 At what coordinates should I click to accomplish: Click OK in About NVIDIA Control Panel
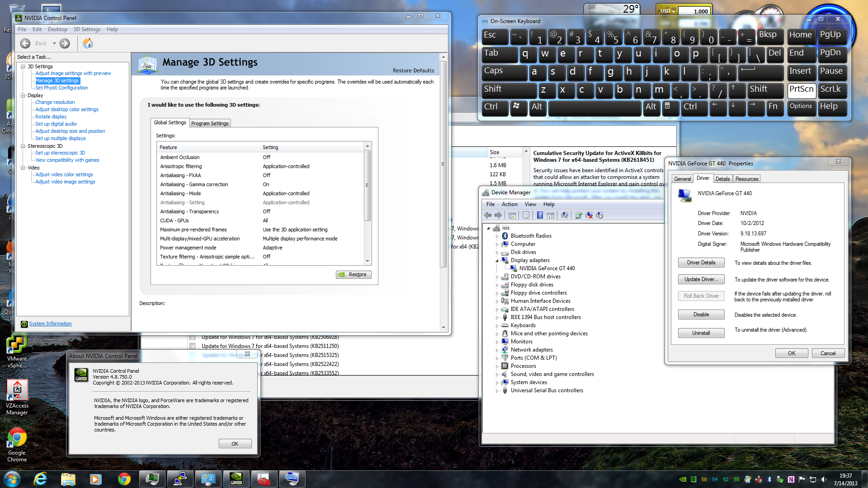click(x=235, y=444)
